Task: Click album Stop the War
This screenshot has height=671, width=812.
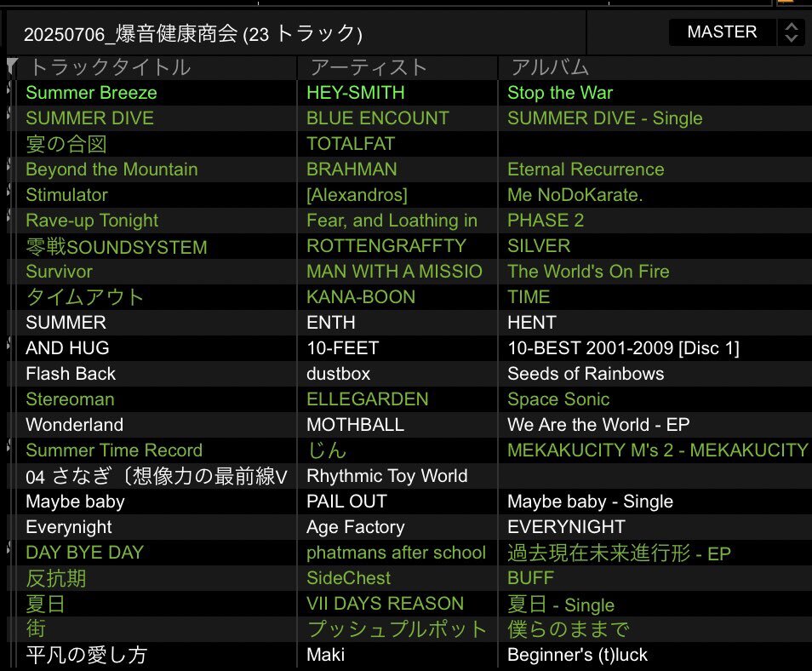Action: (560, 93)
